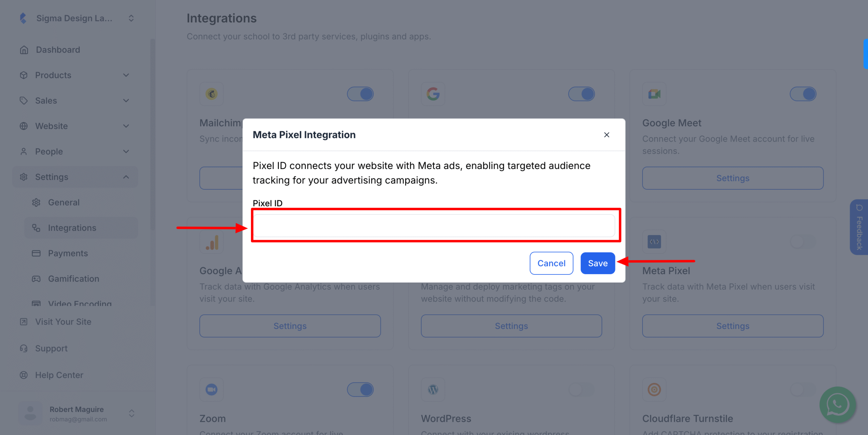
Task: Cancel the Meta Pixel dialog
Action: tap(551, 263)
